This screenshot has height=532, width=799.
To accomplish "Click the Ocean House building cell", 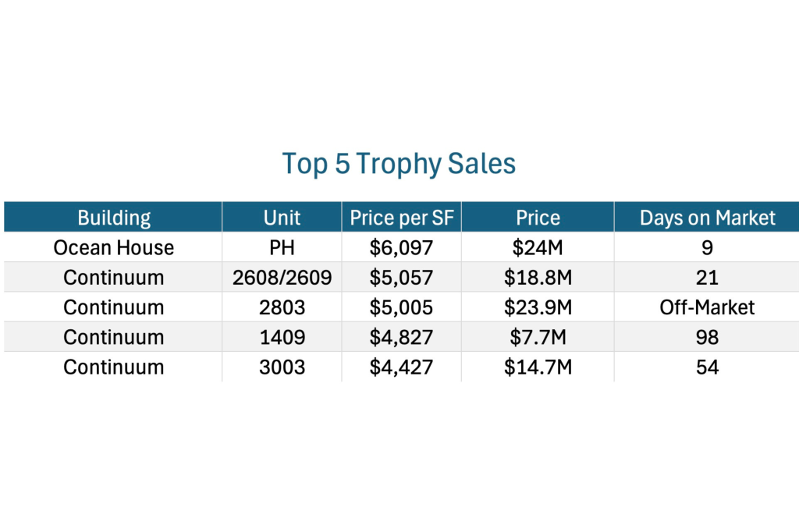I will (114, 248).
